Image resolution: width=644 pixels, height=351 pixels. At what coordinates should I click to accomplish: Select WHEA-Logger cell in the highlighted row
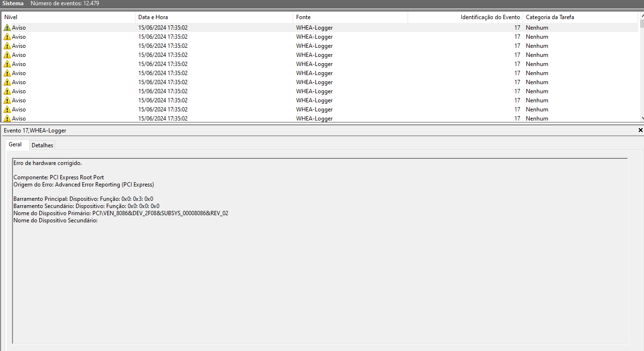coord(314,28)
